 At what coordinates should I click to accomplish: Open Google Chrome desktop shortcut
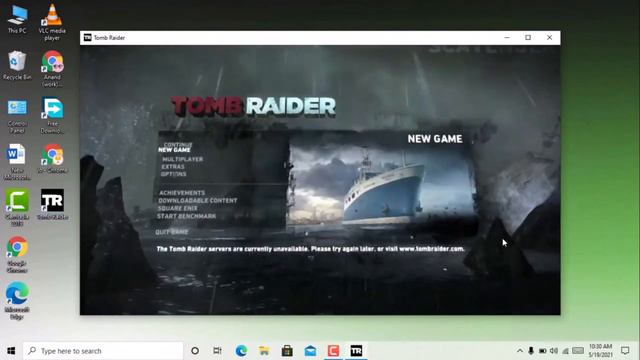(17, 254)
